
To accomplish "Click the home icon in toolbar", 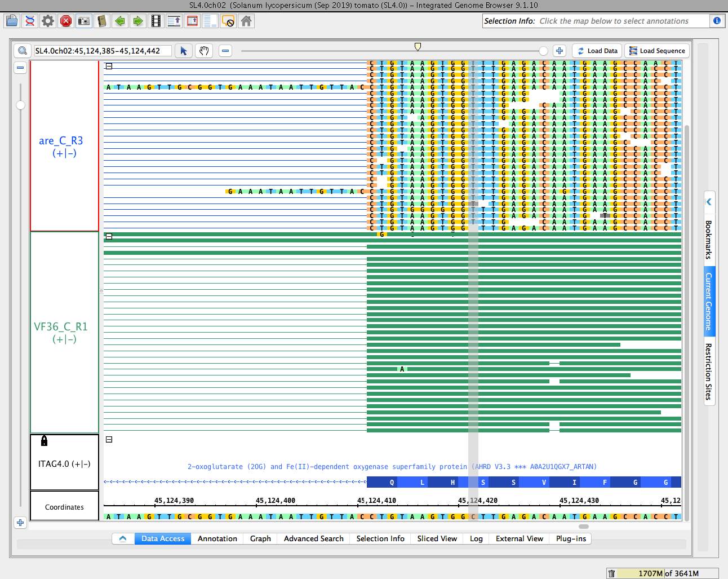I will click(246, 21).
